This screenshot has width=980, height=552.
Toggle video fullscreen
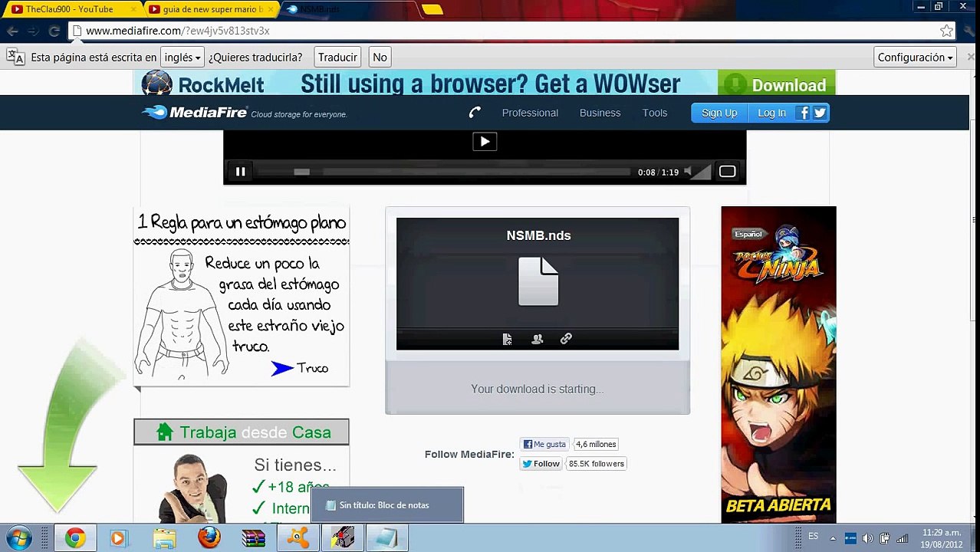tap(727, 172)
